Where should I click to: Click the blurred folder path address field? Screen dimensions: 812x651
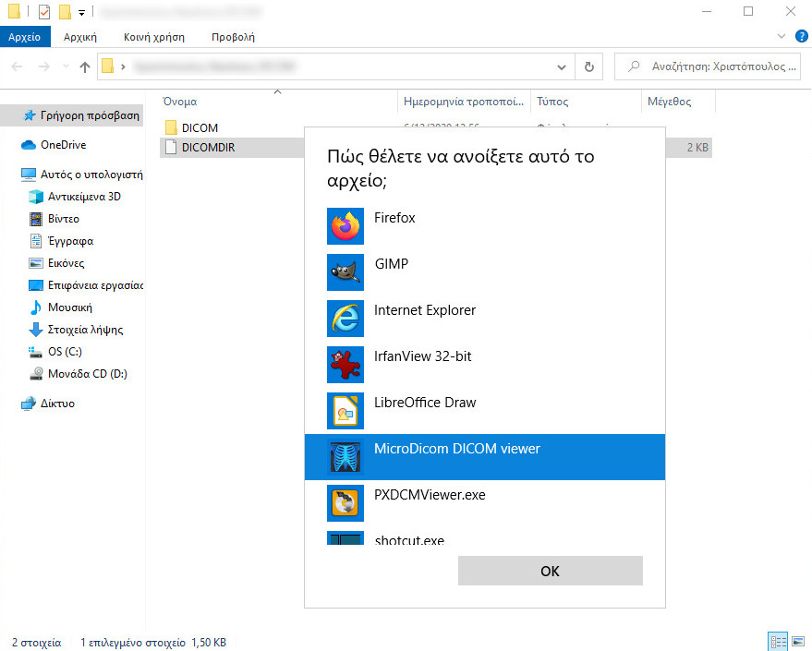pos(336,66)
